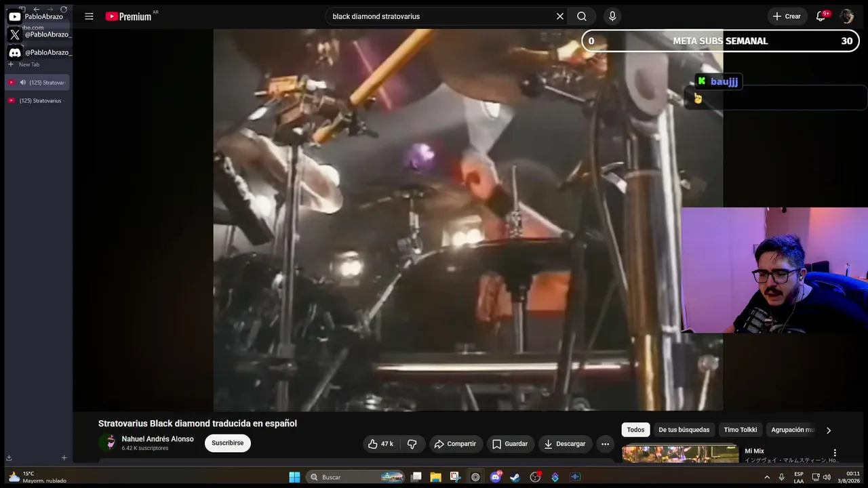The width and height of the screenshot is (868, 488).
Task: Click the Crear button
Action: 787,16
